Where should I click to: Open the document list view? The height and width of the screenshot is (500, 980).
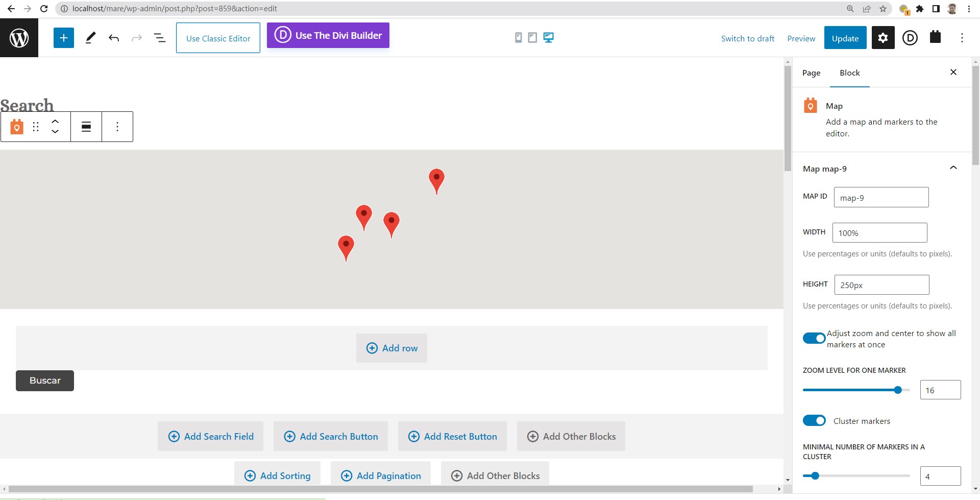(x=160, y=38)
